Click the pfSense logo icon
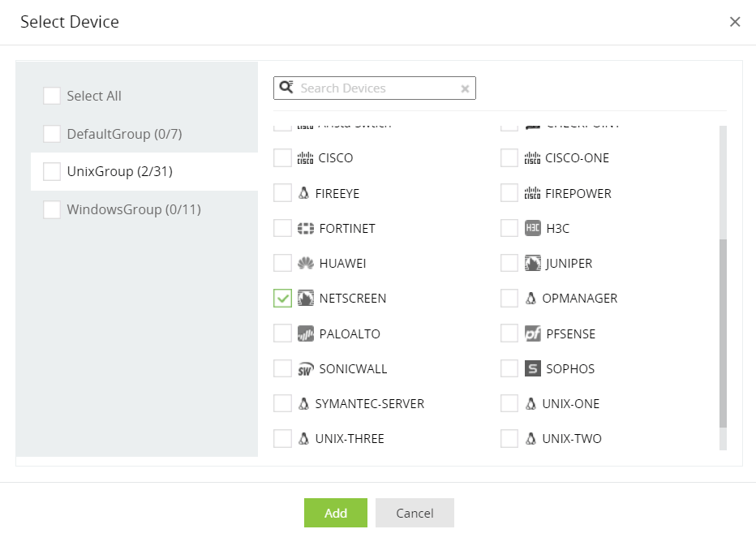 [532, 333]
